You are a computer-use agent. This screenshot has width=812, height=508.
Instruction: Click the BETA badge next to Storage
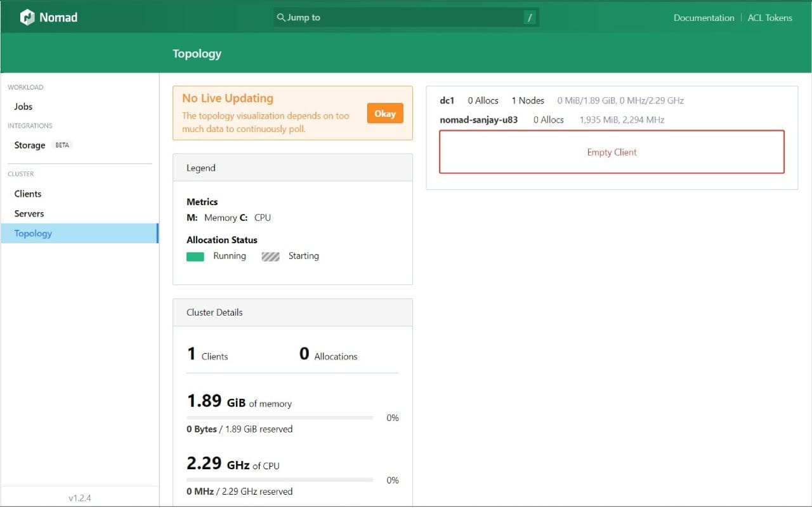click(62, 145)
